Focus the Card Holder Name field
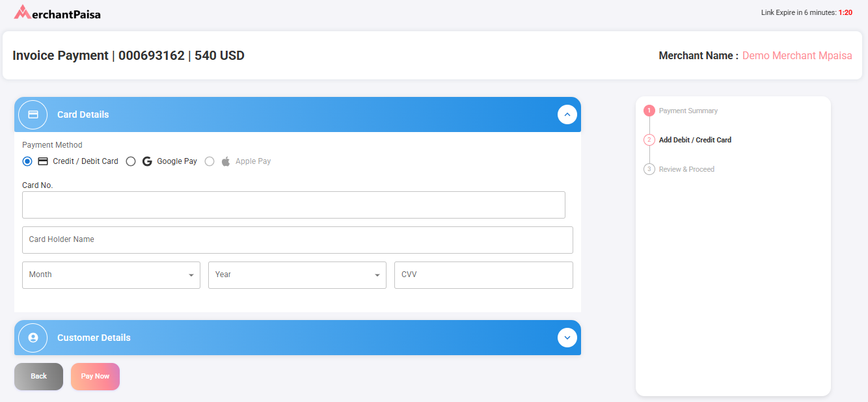868x402 pixels. (297, 240)
